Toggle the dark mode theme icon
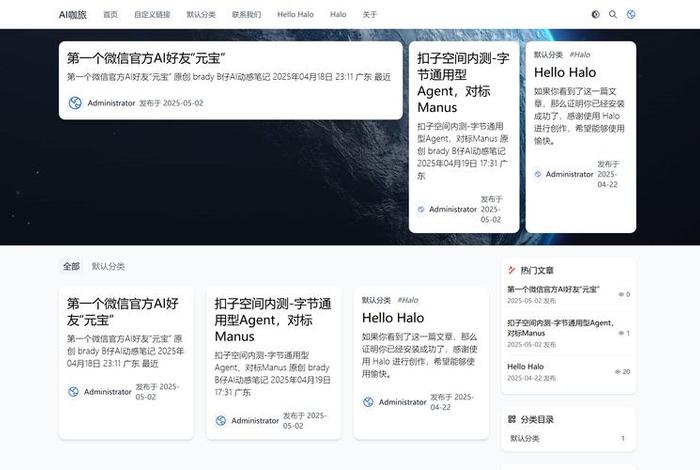 [595, 14]
